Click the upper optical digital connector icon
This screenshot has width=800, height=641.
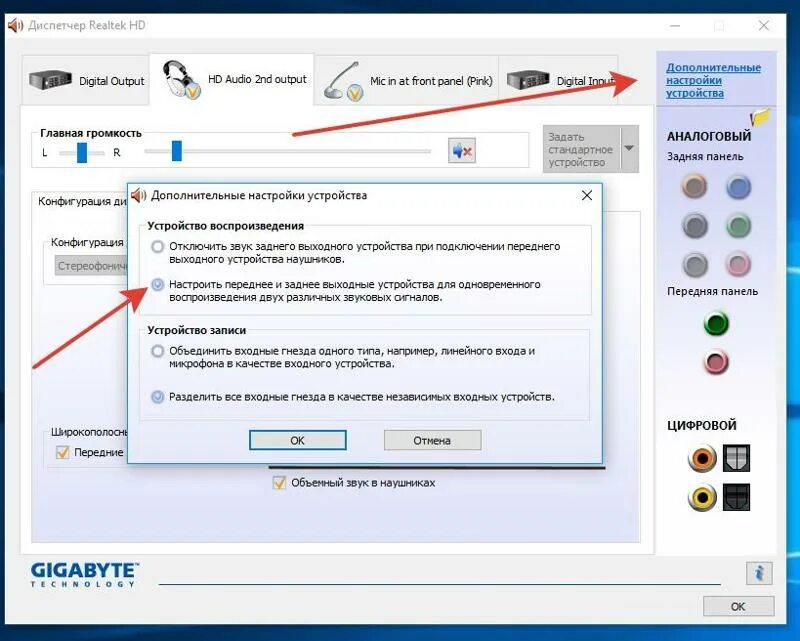point(736,458)
